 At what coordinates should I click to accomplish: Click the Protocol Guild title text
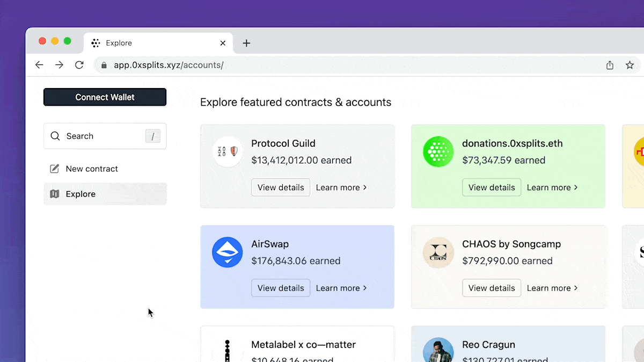(x=283, y=143)
